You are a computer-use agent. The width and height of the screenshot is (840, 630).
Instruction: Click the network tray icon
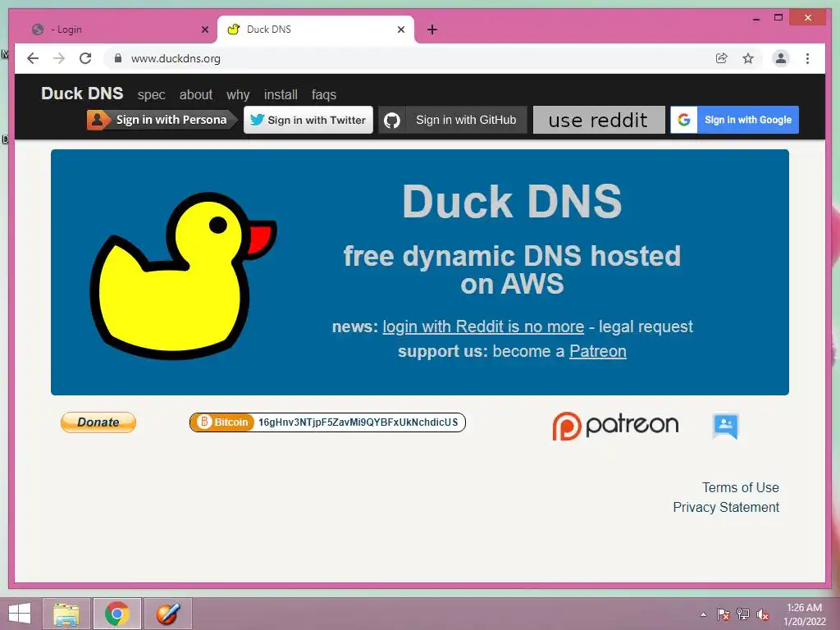pyautogui.click(x=743, y=614)
